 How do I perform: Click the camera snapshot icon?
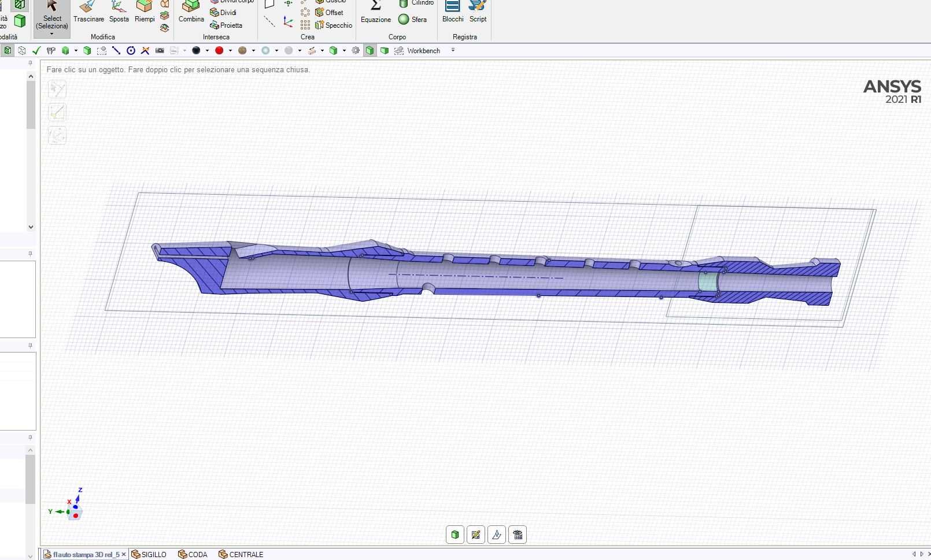coord(160,51)
